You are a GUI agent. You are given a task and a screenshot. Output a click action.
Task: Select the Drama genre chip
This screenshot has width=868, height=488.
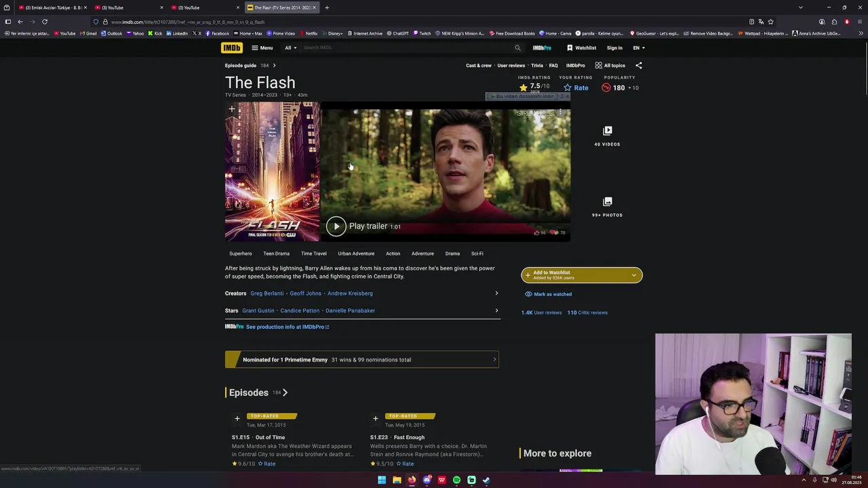452,253
